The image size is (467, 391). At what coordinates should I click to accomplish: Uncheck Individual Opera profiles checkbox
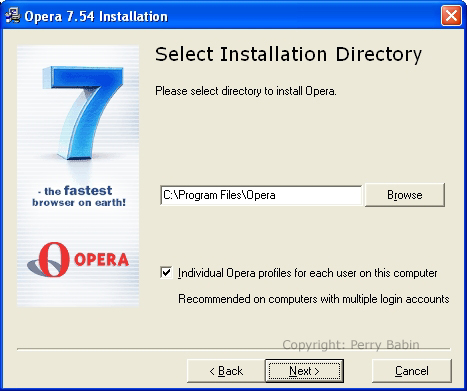pyautogui.click(x=166, y=273)
